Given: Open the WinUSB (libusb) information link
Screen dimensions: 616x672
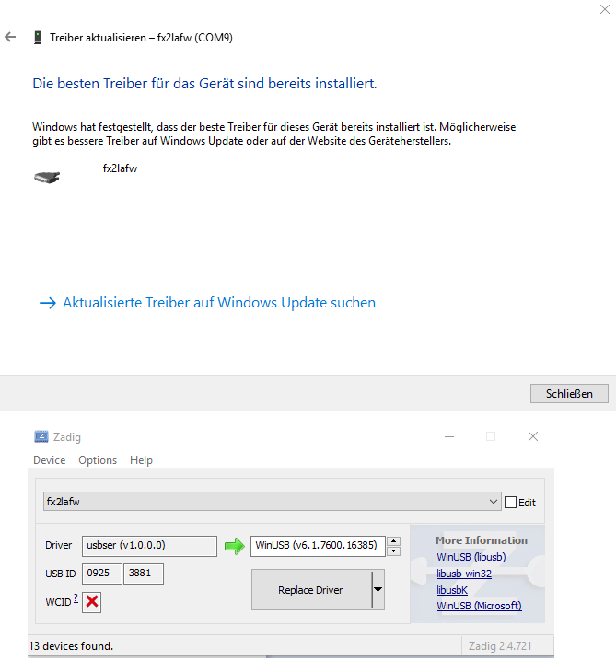Looking at the screenshot, I should 471,557.
